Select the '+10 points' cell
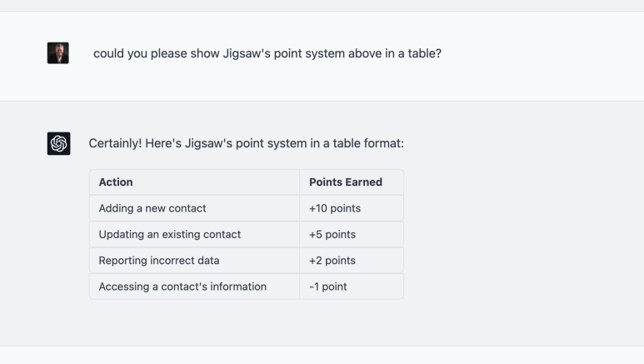This screenshot has width=644, height=364. (352, 208)
